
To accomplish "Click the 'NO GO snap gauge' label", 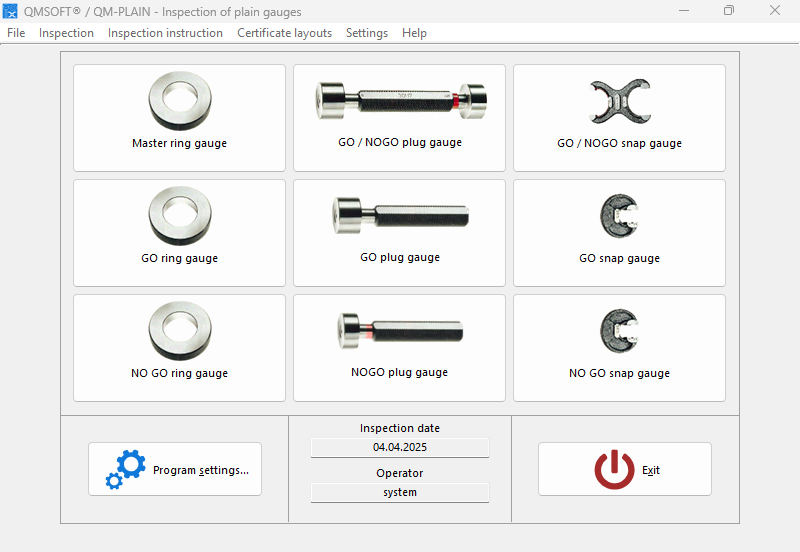I will [x=619, y=373].
